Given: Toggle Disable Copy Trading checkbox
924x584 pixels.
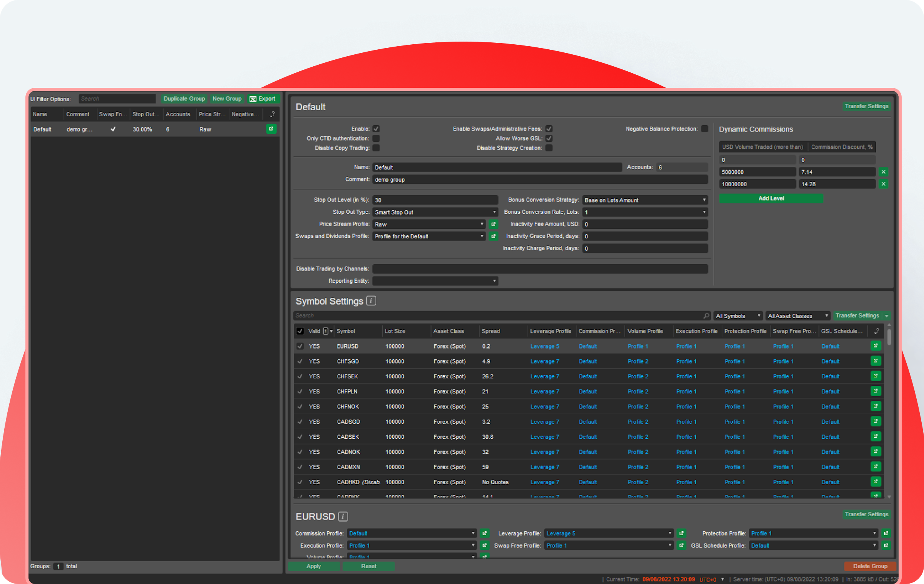Looking at the screenshot, I should click(x=376, y=148).
